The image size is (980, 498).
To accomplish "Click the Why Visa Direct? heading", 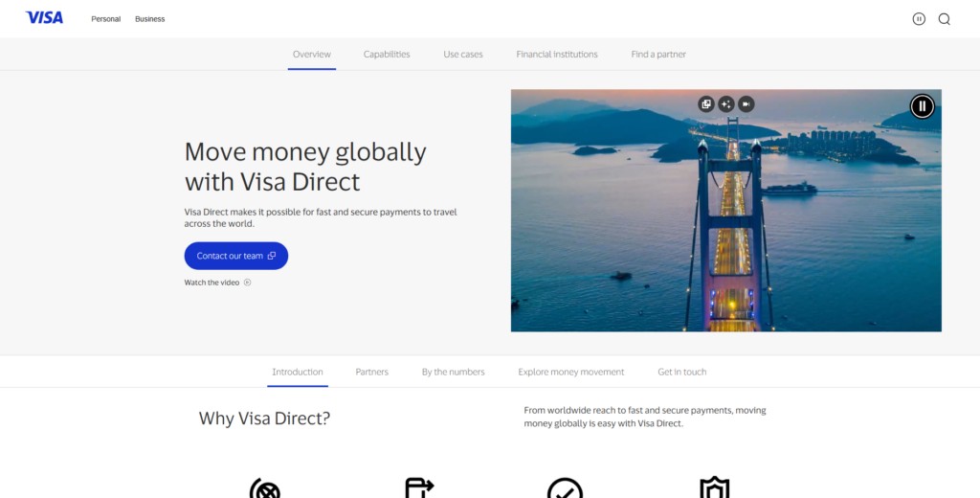I will 264,419.
